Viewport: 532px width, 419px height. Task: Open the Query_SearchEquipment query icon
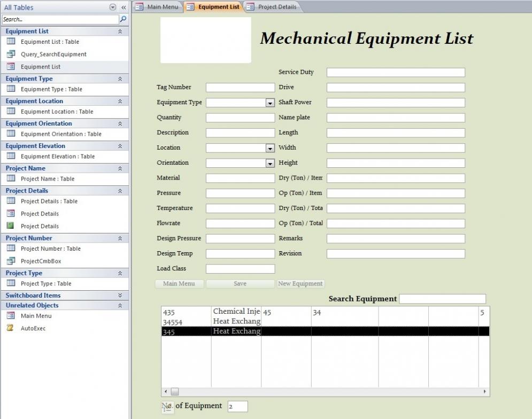[x=11, y=54]
